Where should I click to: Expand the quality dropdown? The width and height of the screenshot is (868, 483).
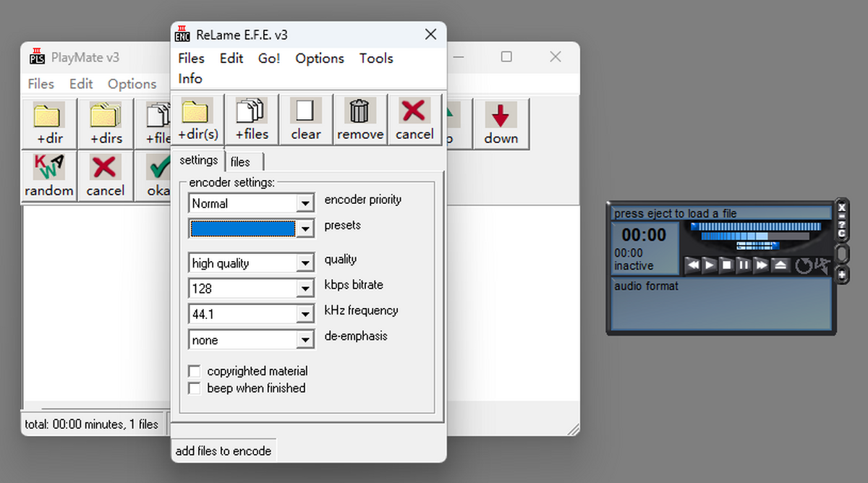(x=306, y=264)
